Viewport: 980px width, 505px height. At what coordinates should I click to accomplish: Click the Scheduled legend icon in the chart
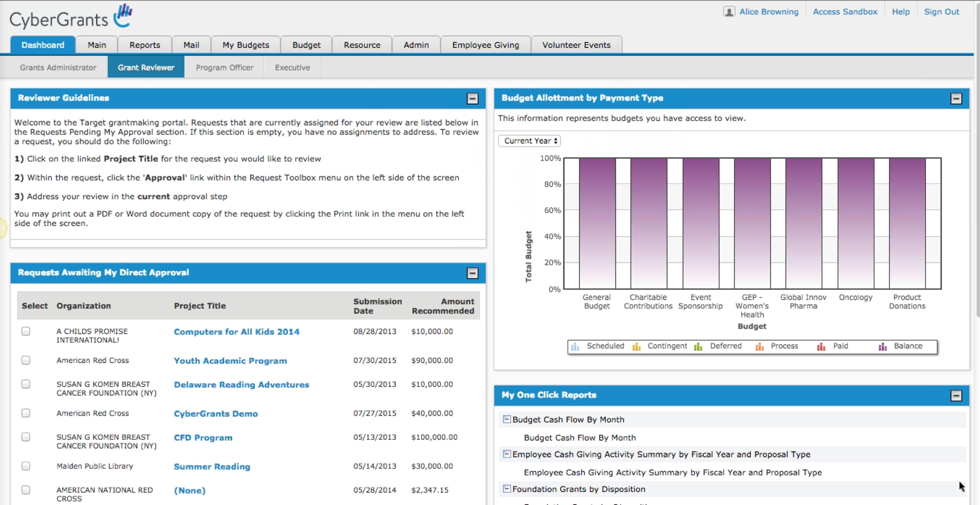pos(574,347)
